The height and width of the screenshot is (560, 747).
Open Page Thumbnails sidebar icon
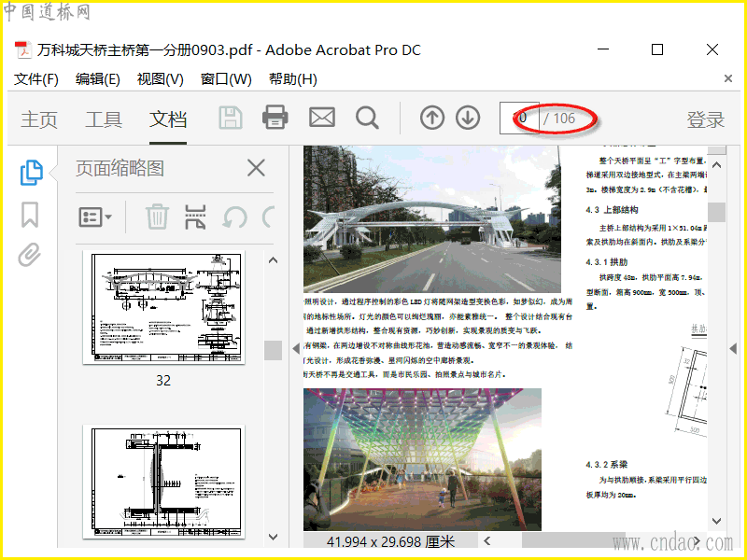point(32,173)
